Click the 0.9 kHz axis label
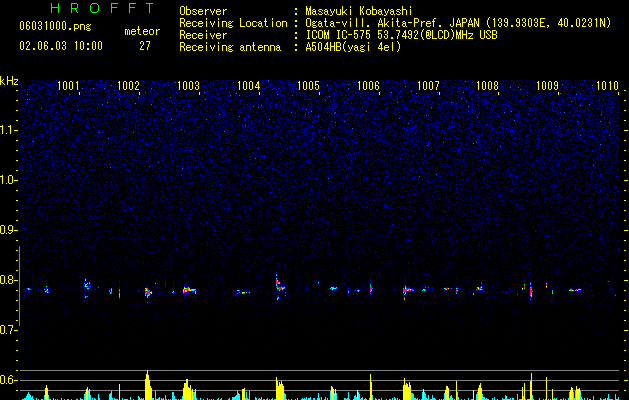Image resolution: width=629 pixels, height=400 pixels. click(x=7, y=230)
